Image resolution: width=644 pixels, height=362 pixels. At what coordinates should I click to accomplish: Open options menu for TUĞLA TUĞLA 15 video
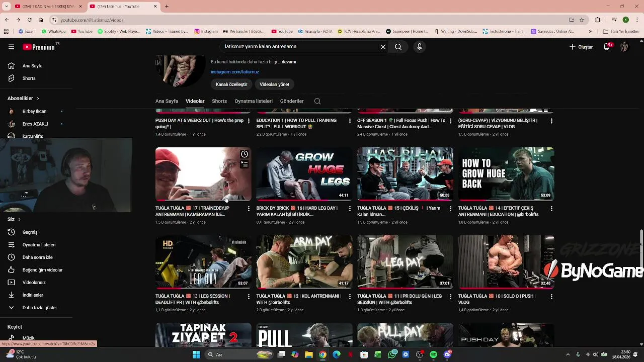450,209
